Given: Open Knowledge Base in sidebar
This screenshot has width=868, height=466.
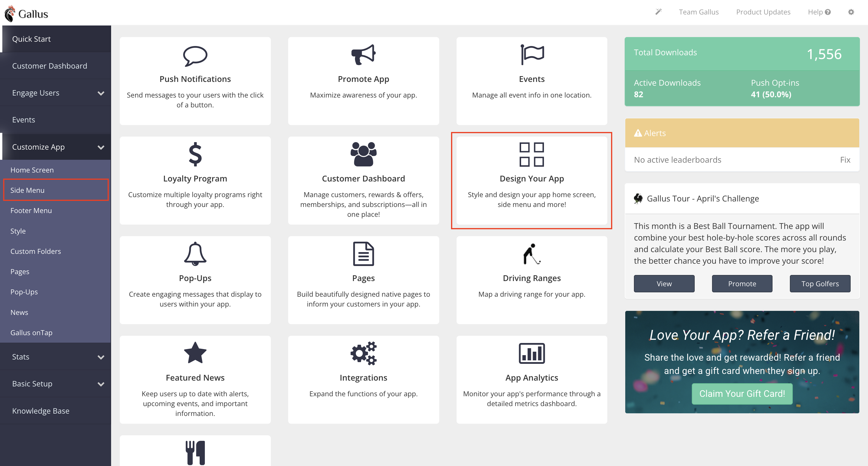Looking at the screenshot, I should [56, 411].
